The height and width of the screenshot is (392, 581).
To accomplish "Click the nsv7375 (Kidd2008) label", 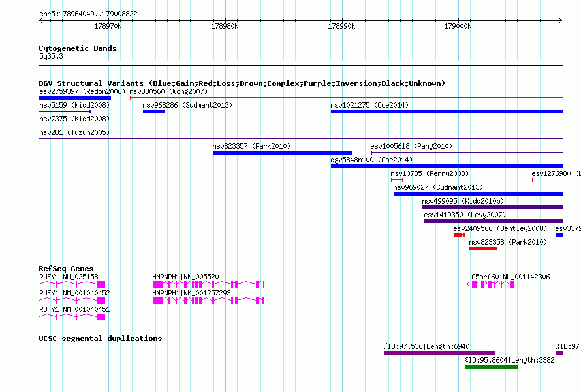I will (74, 119).
